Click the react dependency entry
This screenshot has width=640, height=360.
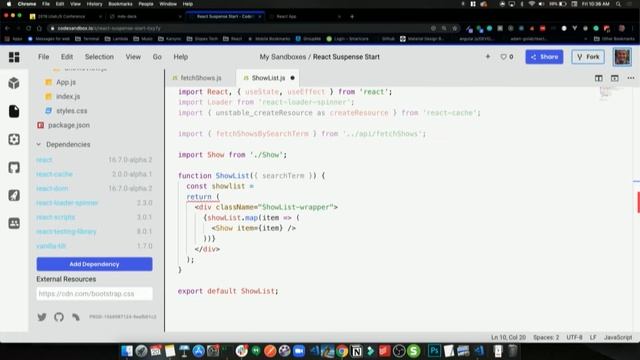[94, 160]
